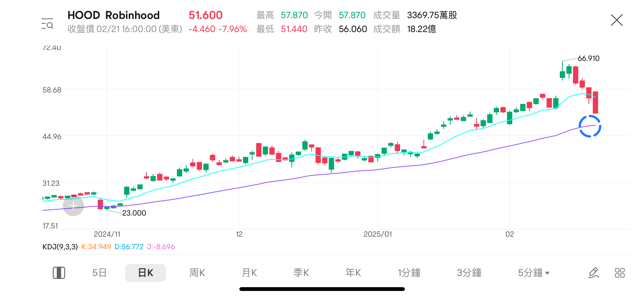Select the 日K daily candle tab
644x297 pixels.
pos(145,273)
